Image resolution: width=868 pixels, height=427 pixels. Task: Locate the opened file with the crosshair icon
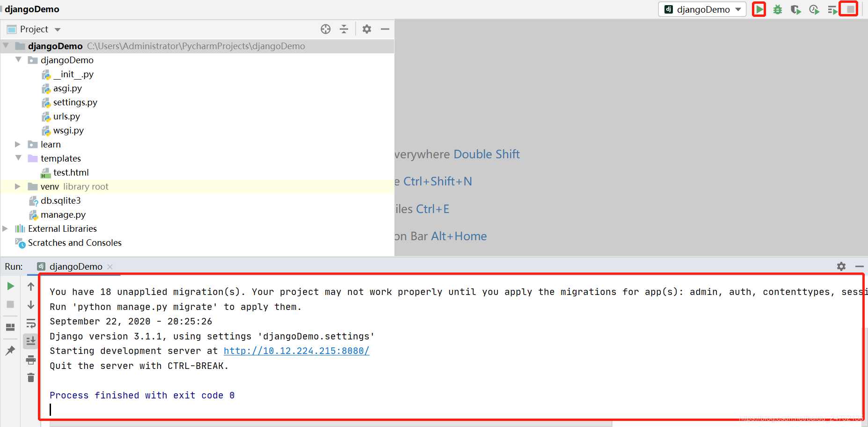326,29
